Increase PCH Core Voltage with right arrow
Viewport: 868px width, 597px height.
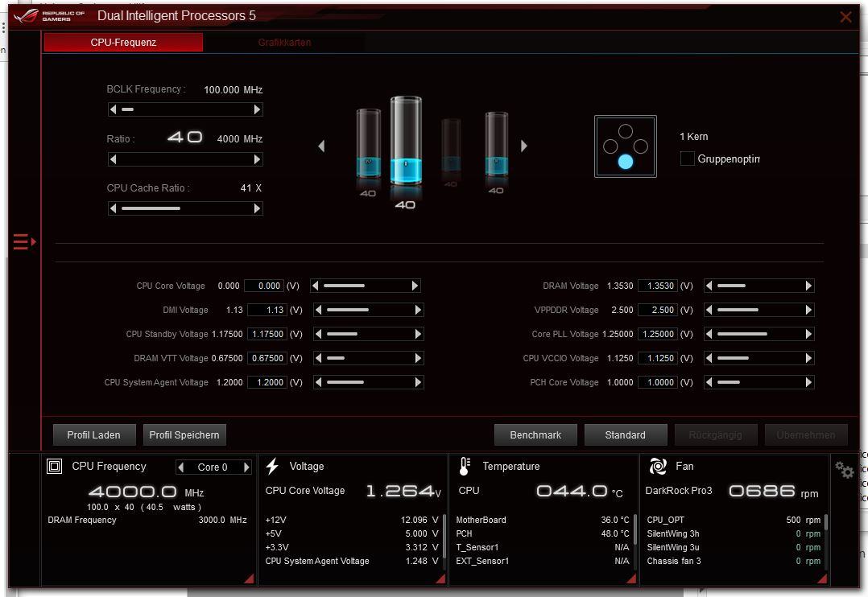pyautogui.click(x=808, y=382)
